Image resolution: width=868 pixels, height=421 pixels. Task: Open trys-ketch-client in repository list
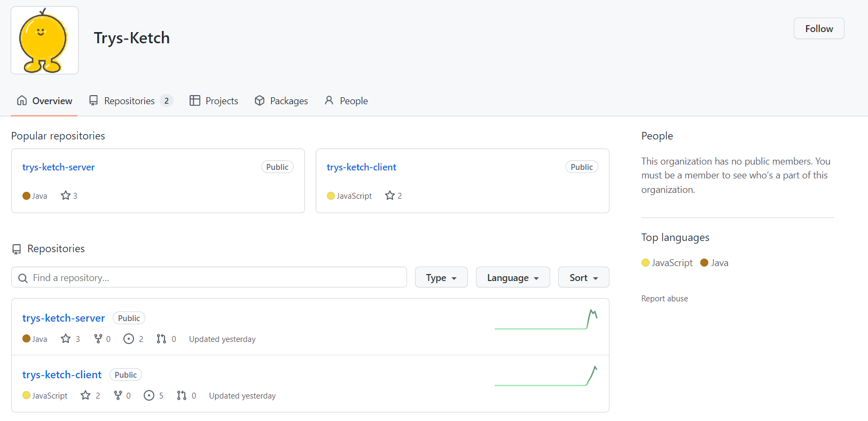coord(62,375)
